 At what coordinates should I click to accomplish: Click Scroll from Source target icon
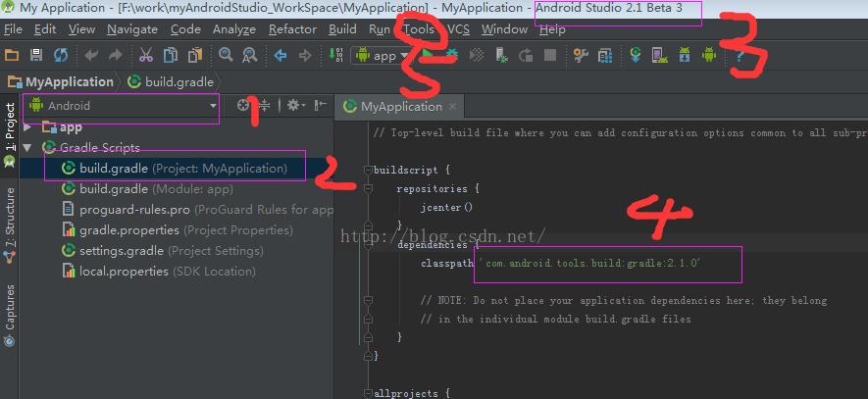click(243, 105)
